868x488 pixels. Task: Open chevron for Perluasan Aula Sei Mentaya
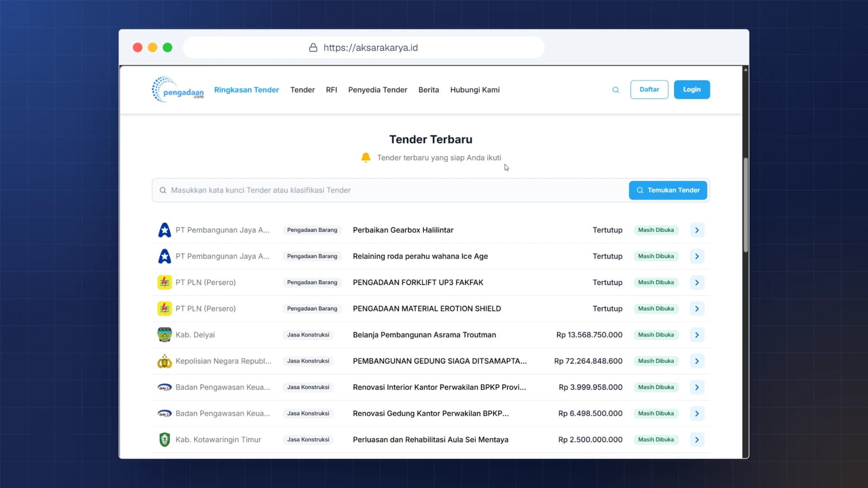[x=697, y=440]
